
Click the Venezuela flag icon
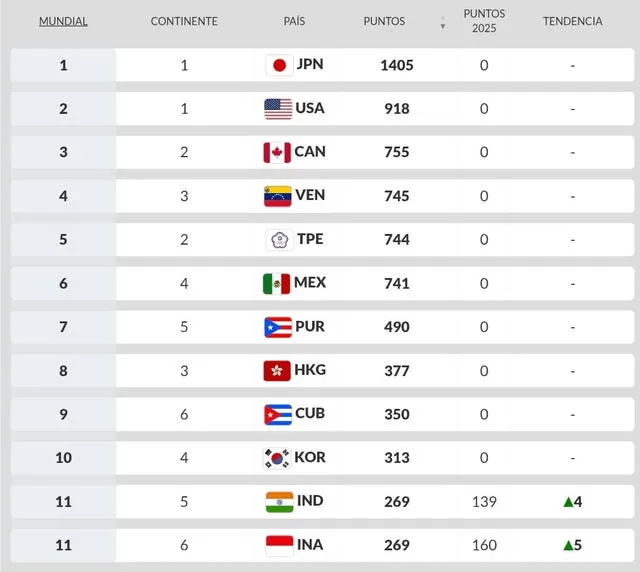tap(277, 196)
